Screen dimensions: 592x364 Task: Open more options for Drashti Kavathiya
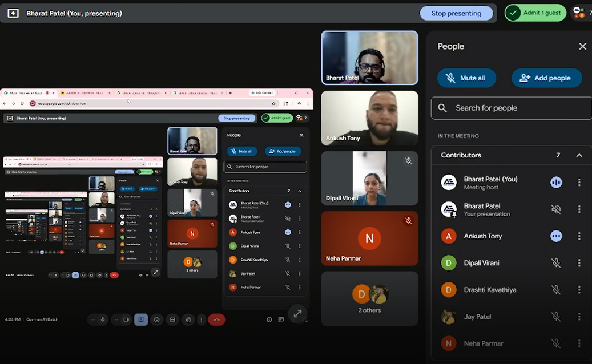[x=579, y=290]
